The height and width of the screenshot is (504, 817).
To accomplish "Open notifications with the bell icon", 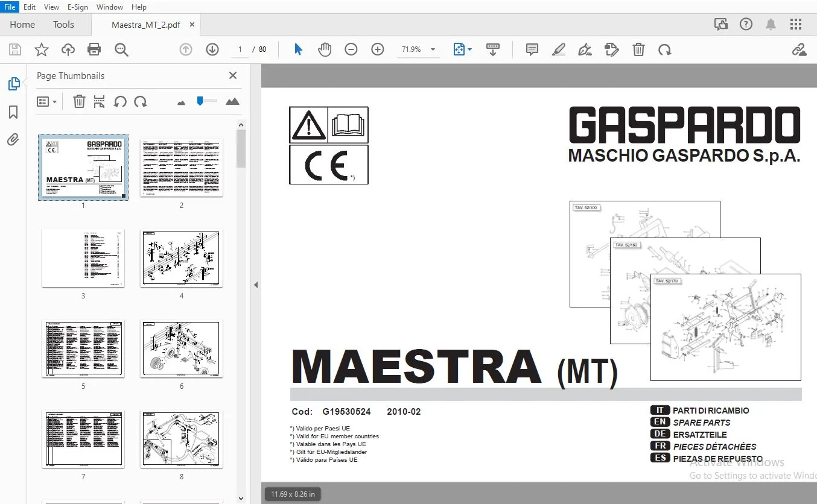I will [771, 25].
